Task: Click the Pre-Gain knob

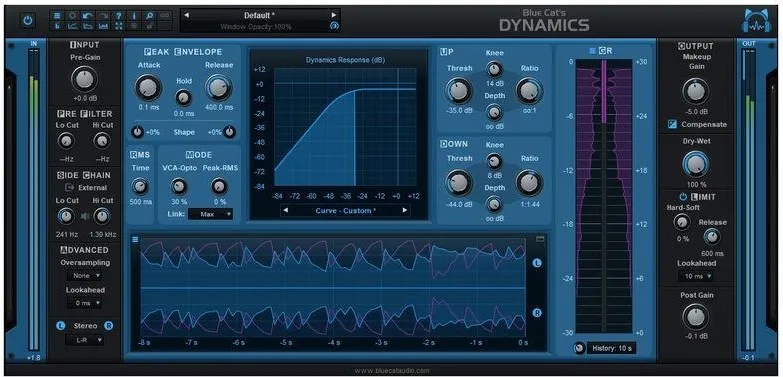Action: tap(84, 79)
